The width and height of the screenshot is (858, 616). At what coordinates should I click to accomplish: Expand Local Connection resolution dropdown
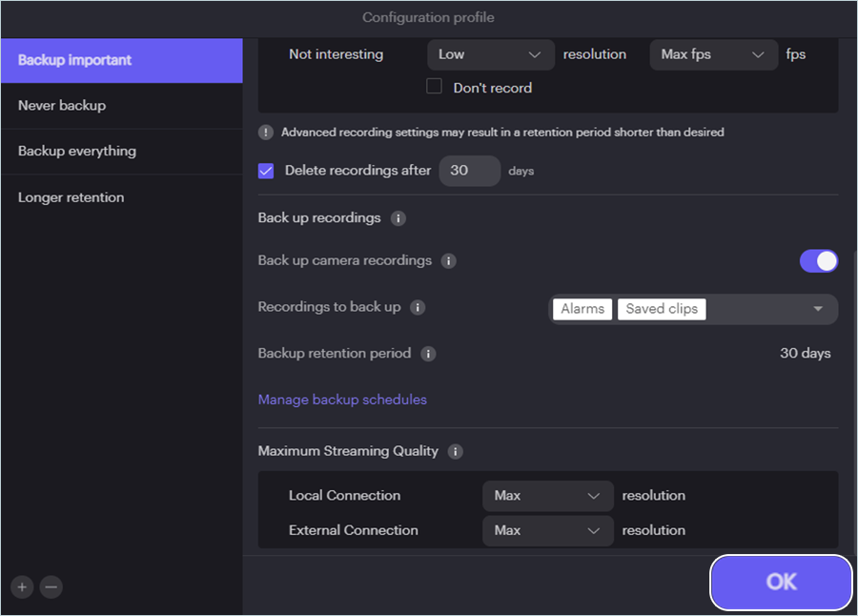[547, 496]
